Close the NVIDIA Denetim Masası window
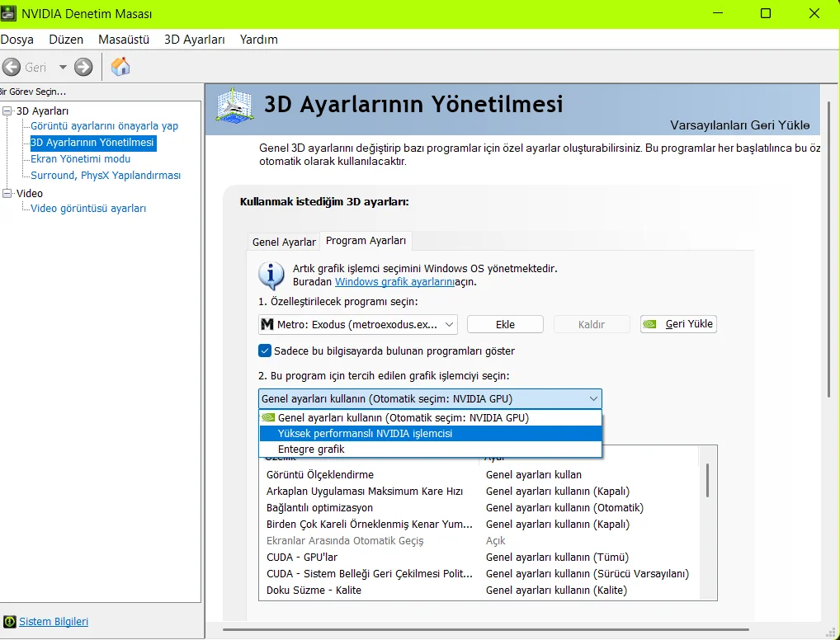The image size is (840, 640). [x=814, y=13]
